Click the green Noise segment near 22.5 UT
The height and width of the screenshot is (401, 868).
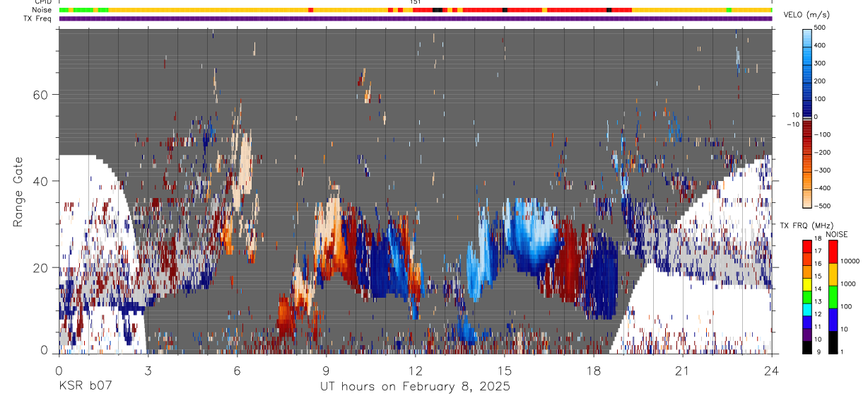point(729,10)
